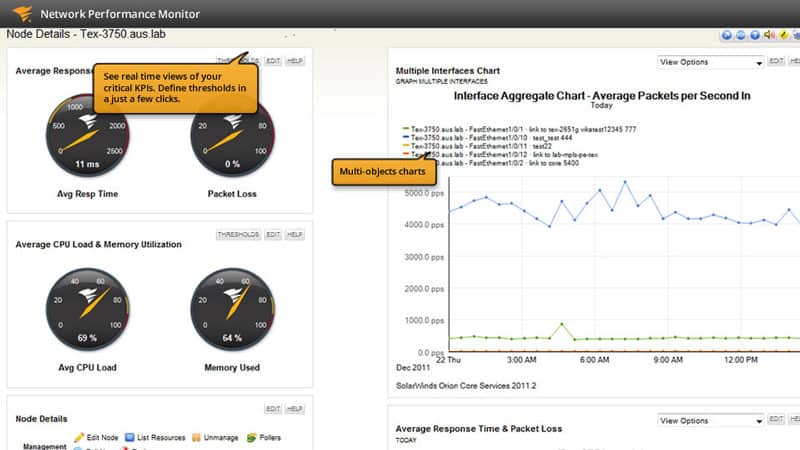
Task: Click green legend marker for FastEthernet1/0/1
Action: coord(406,129)
